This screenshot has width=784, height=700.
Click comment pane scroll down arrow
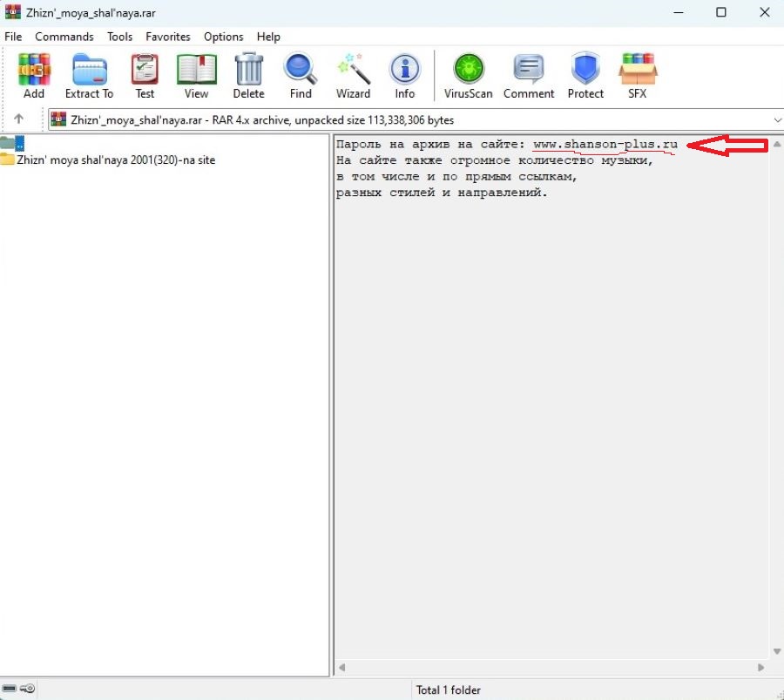coord(776,651)
